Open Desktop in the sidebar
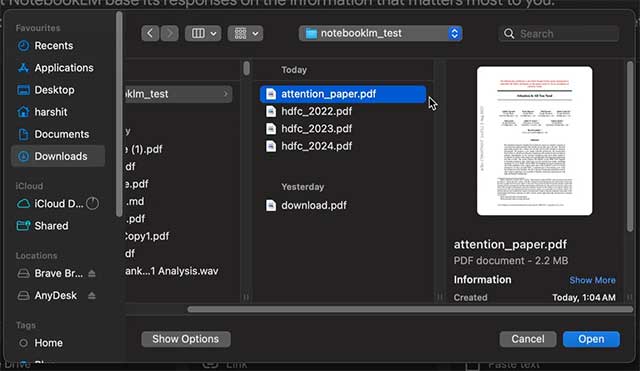The width and height of the screenshot is (640, 371). (58, 90)
